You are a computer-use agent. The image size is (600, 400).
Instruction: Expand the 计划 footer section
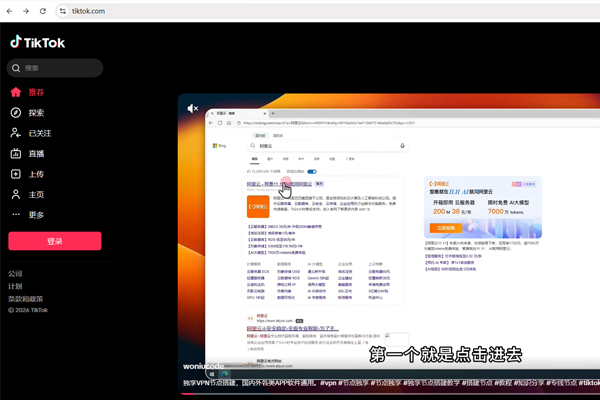[x=15, y=286]
